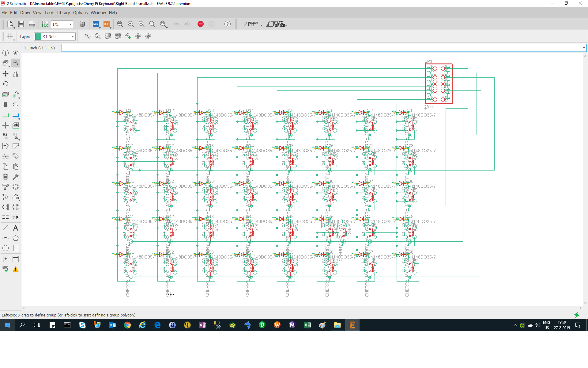Click the Nets layer color swatch
The width and height of the screenshot is (588, 368).
click(x=38, y=36)
